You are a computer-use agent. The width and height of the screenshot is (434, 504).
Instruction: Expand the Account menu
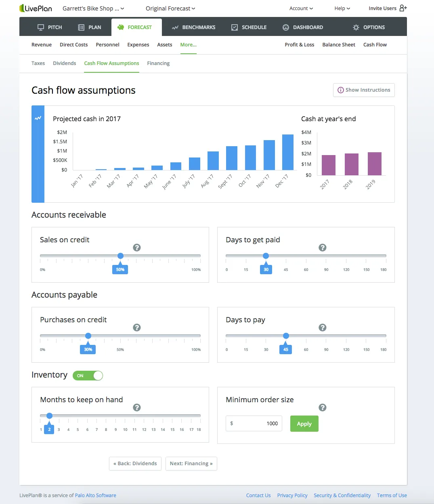click(x=301, y=8)
